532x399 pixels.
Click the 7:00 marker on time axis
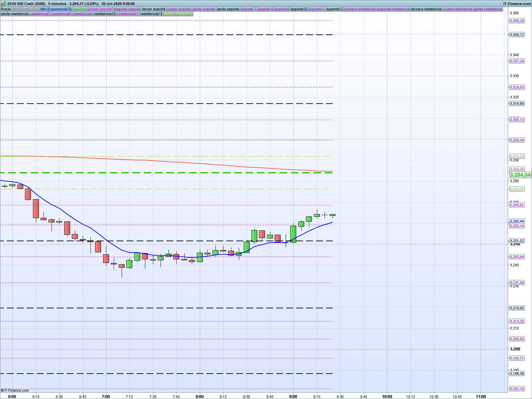coord(106,396)
